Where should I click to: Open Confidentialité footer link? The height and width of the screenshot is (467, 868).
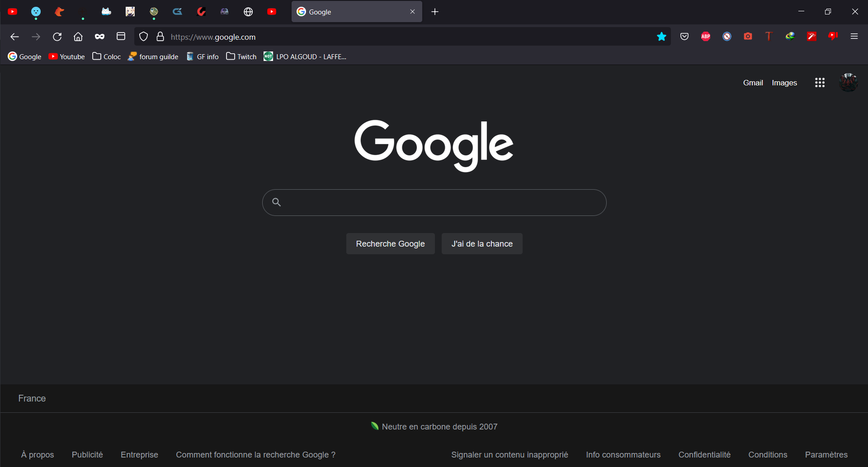(704, 455)
